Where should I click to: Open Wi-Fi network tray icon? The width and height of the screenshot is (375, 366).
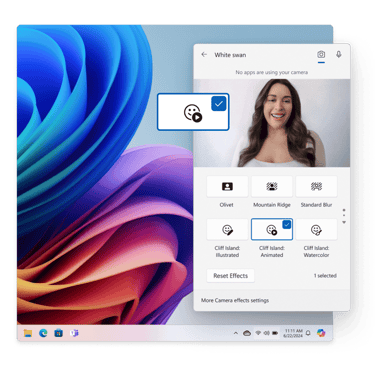258,333
